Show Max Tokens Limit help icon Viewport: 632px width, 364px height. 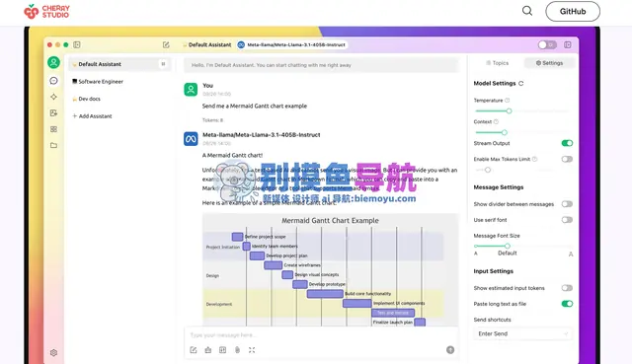coord(534,159)
